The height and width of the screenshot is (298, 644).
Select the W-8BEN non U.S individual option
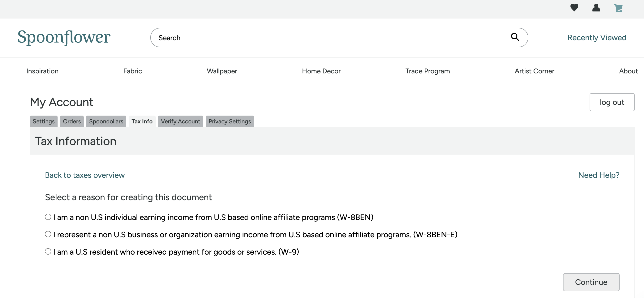tap(48, 217)
